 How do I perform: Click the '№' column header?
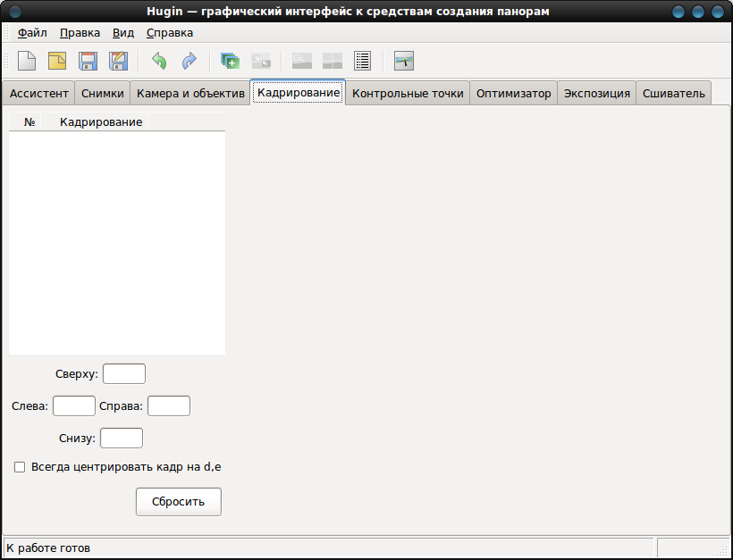pos(25,121)
